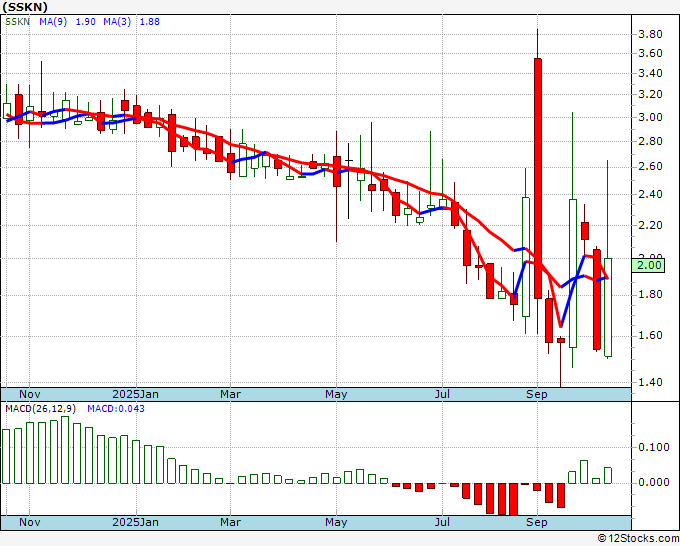Click 2025Jan on the price chart time axis
This screenshot has height=546, width=680.
pos(136,394)
